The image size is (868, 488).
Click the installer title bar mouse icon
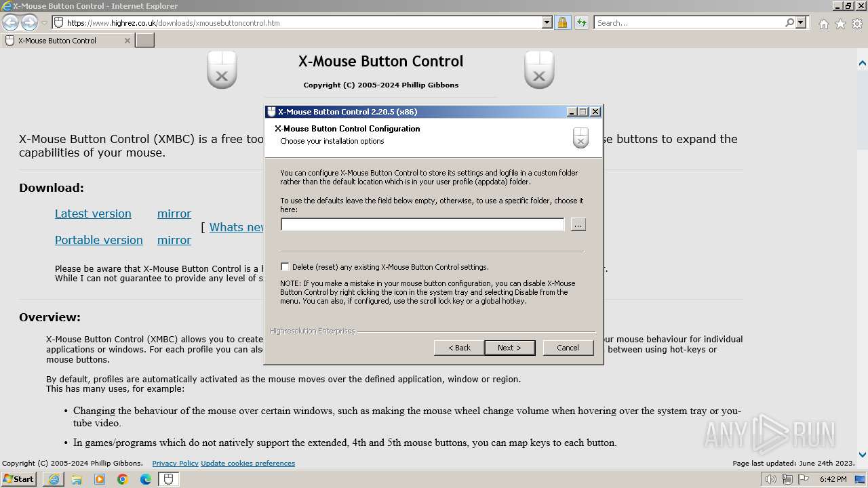[271, 112]
